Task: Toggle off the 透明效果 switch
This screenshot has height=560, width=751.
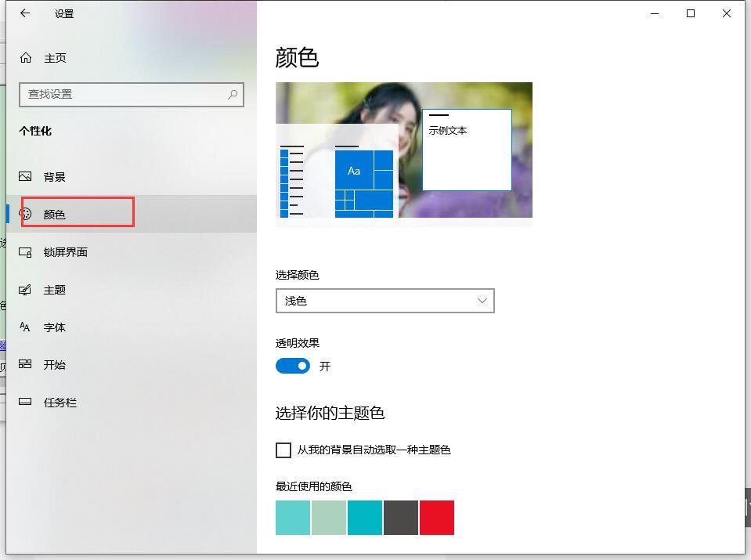Action: 292,366
